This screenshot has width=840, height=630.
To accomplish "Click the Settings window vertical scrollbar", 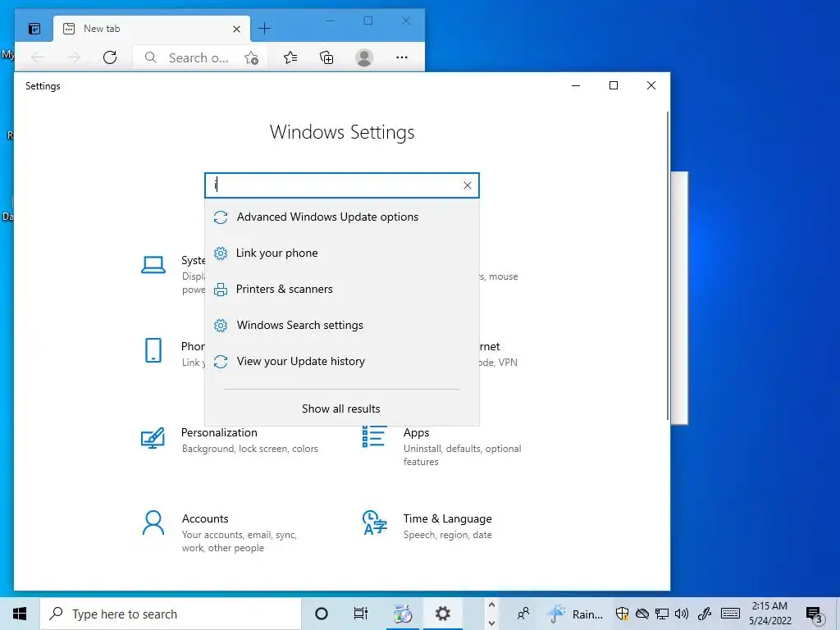I will 668,266.
